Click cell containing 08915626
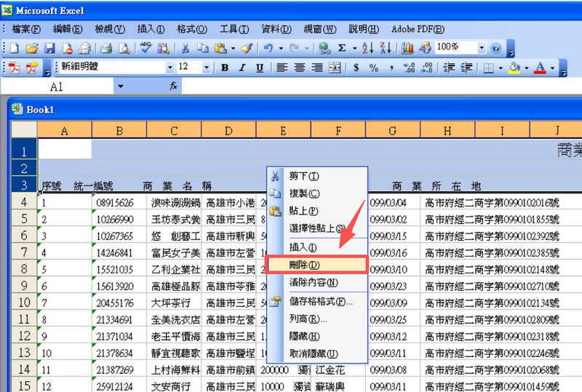The image size is (582, 392). coord(119,202)
